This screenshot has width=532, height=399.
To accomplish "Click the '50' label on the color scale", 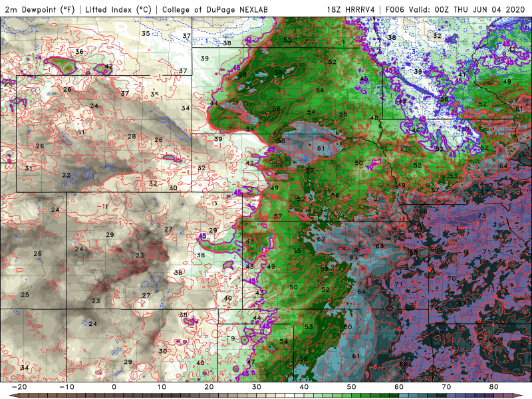I will click(x=352, y=387).
